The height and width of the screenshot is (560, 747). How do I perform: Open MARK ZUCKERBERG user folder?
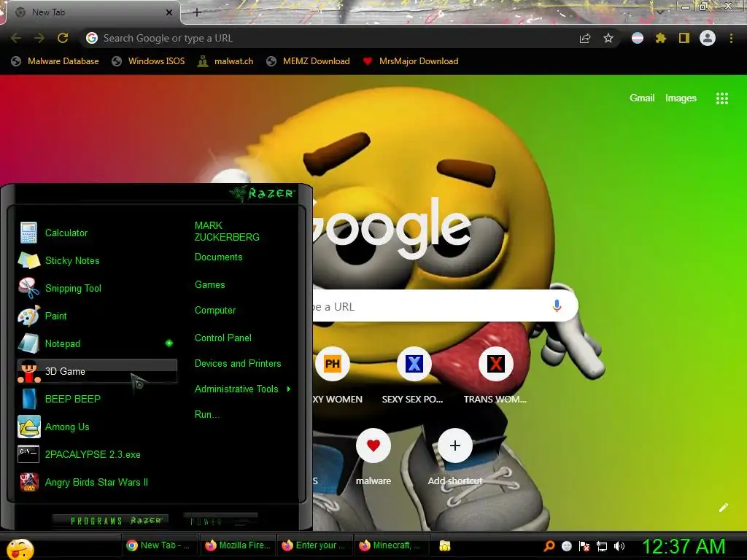click(227, 231)
